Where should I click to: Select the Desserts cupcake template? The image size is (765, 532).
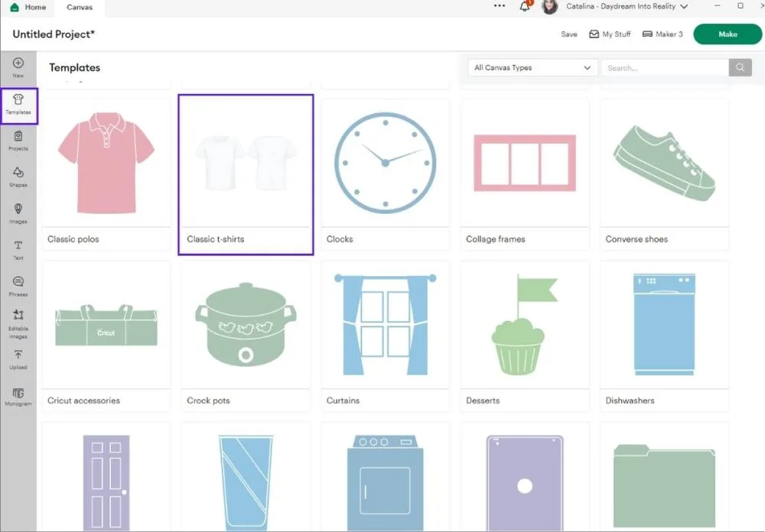[x=525, y=336]
